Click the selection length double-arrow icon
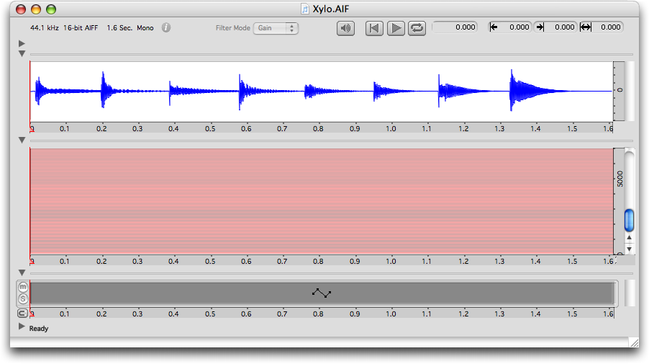Screen dimensions: 649x364 585,27
